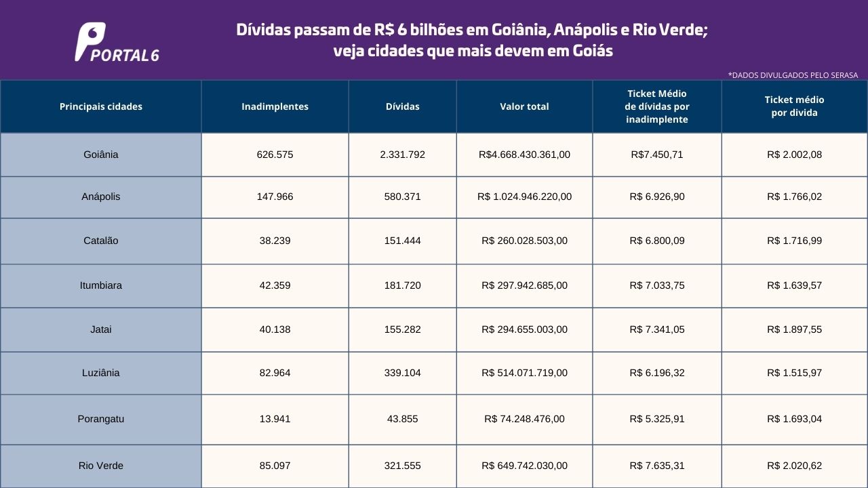Select the "Principais cidades" column header

[101, 106]
